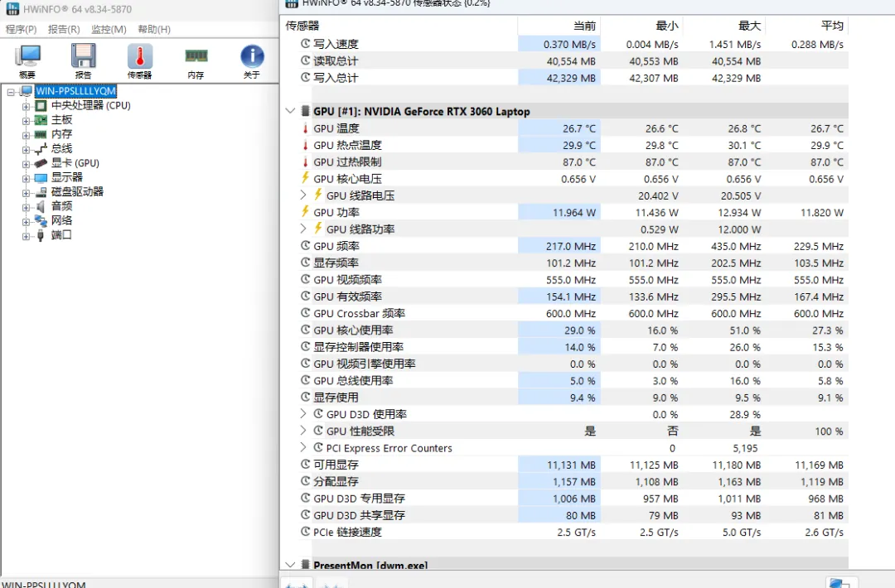Viewport: 895px width, 588px height.
Task: Click the 传感器 column header
Action: coord(399,26)
